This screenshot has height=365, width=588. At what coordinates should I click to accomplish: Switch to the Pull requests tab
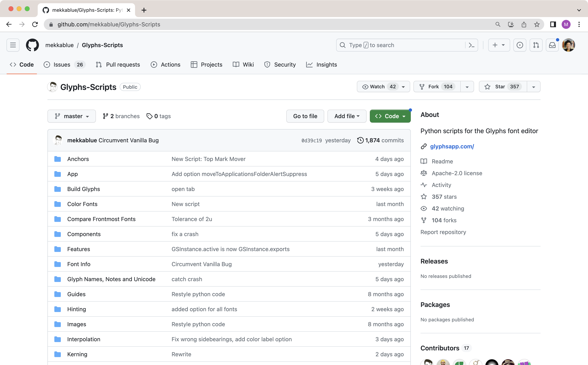pos(118,65)
